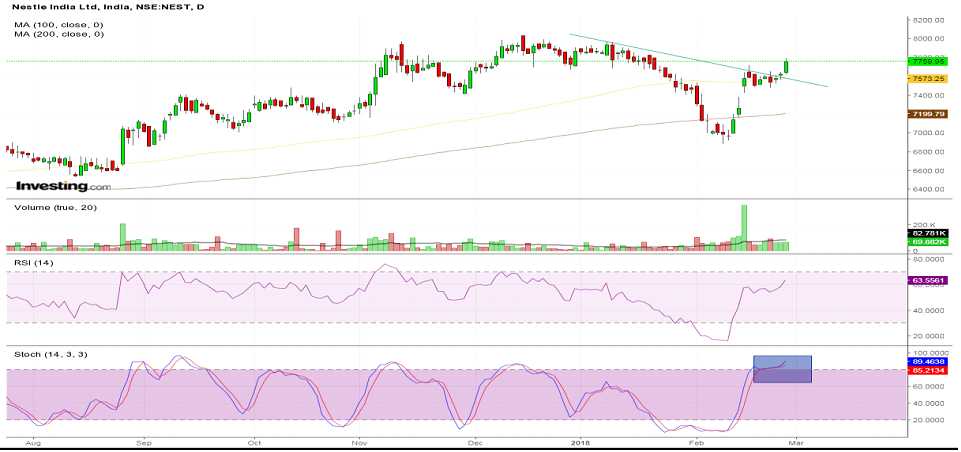Click the Oct label on the time axis
This screenshot has width=961, height=452.
pyautogui.click(x=253, y=442)
